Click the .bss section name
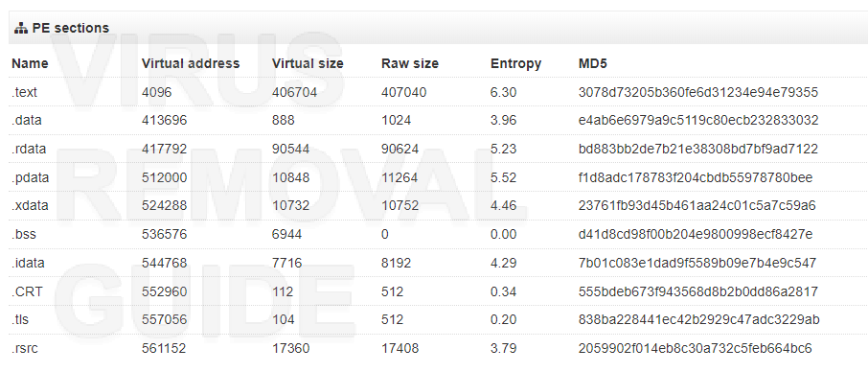This screenshot has width=868, height=372. click(x=24, y=235)
